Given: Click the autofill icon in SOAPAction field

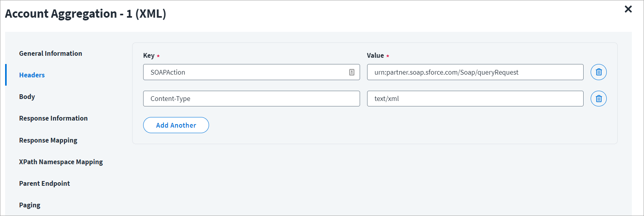Looking at the screenshot, I should tap(352, 72).
